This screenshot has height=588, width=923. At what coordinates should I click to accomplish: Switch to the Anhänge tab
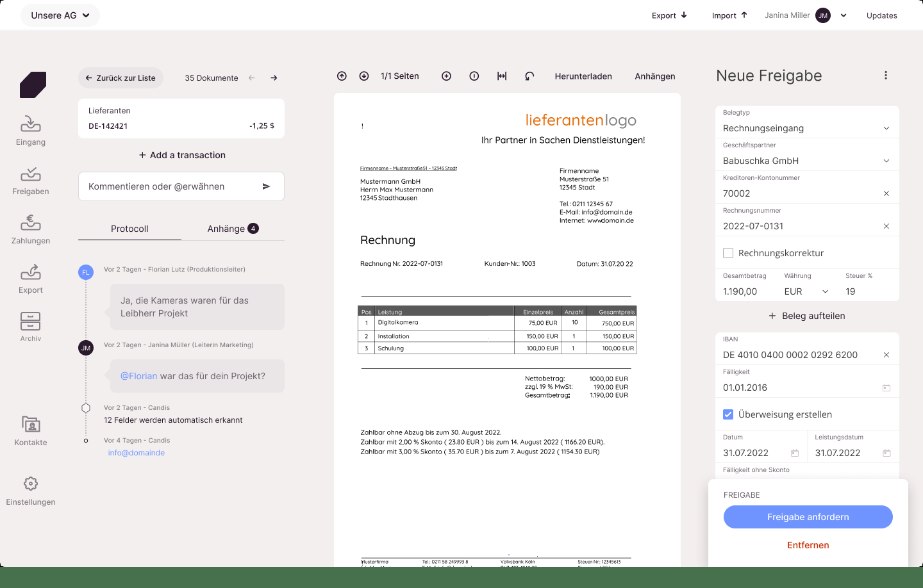tap(233, 229)
